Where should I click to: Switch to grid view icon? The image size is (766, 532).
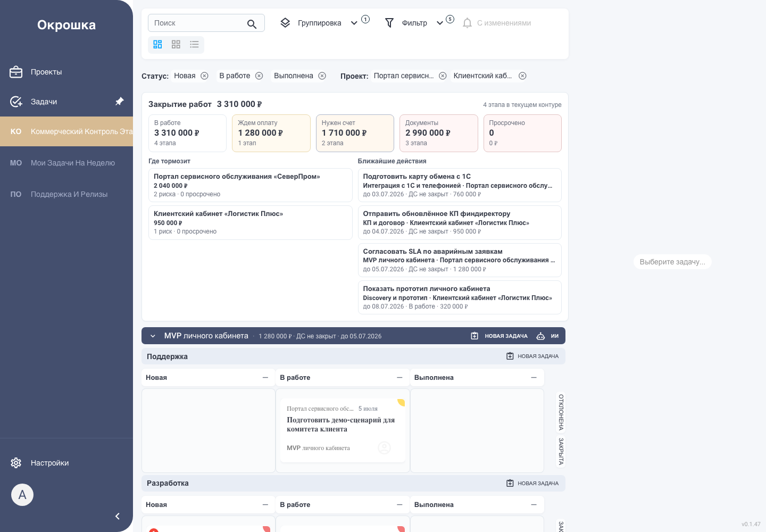pos(176,44)
